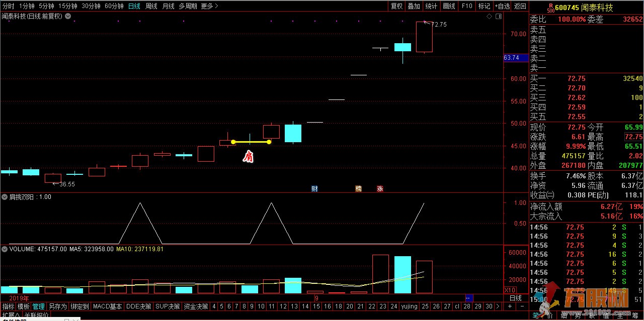Open the 日线 period selector at bottom right

coord(516,298)
